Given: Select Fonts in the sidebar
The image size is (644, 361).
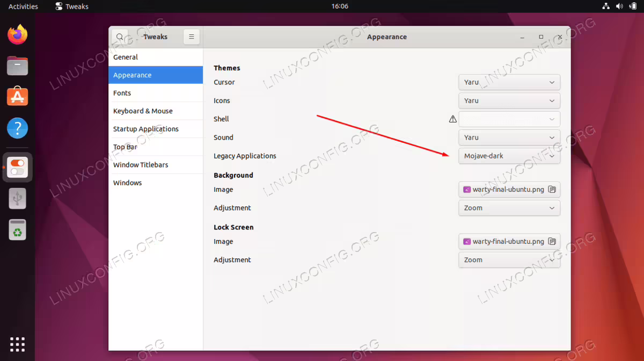Looking at the screenshot, I should [x=156, y=93].
